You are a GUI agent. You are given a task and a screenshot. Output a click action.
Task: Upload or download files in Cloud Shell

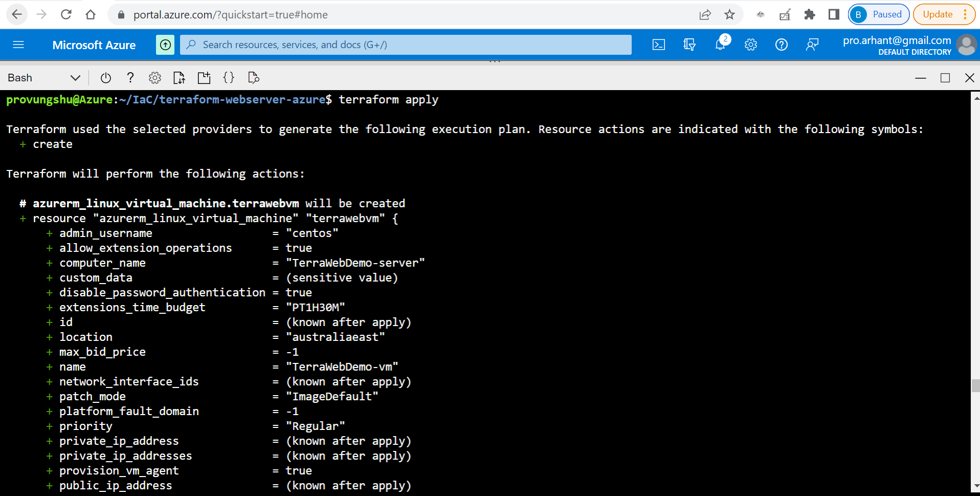click(x=179, y=78)
